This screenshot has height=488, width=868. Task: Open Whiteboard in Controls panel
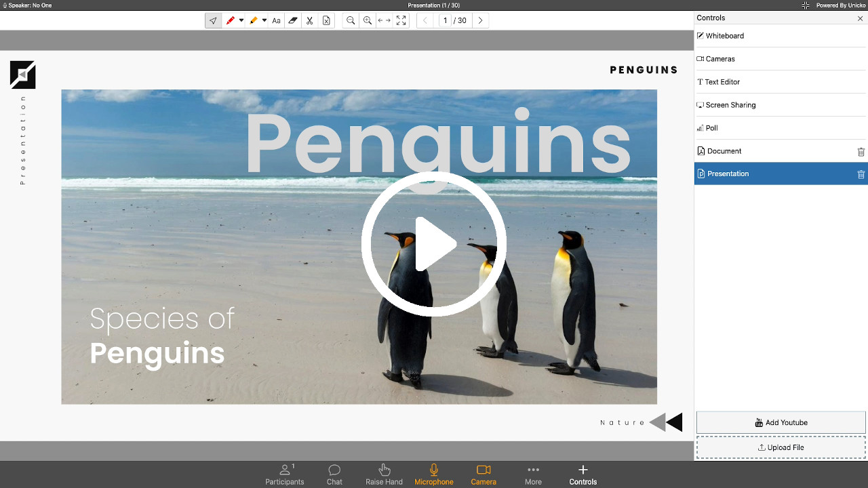pyautogui.click(x=780, y=36)
